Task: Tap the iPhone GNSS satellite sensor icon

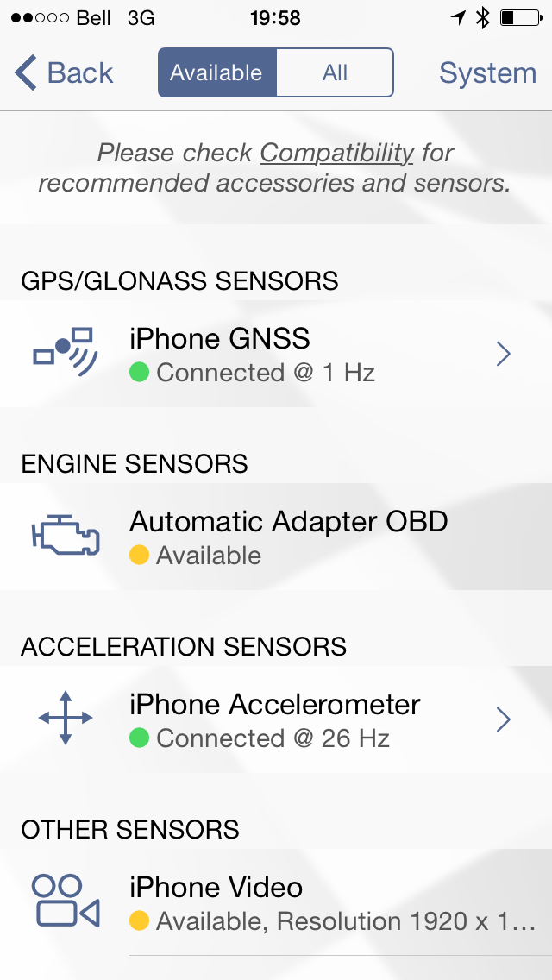Action: [x=66, y=353]
